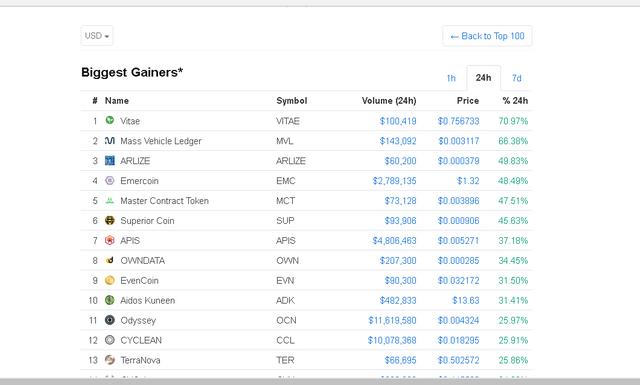The width and height of the screenshot is (640, 385).
Task: Click Aidos Kuneen price $13.63
Action: tap(465, 301)
